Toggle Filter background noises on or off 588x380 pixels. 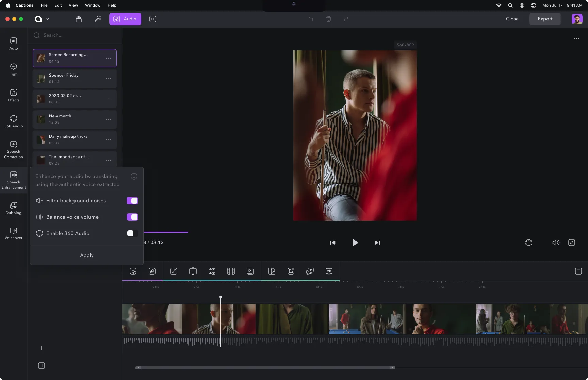click(x=132, y=201)
